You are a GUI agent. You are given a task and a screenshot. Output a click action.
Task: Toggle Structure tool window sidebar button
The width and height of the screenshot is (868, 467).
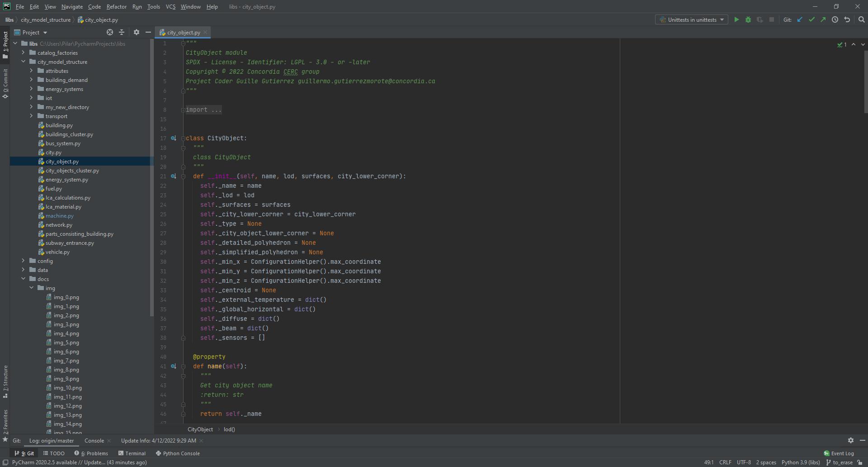pyautogui.click(x=5, y=381)
